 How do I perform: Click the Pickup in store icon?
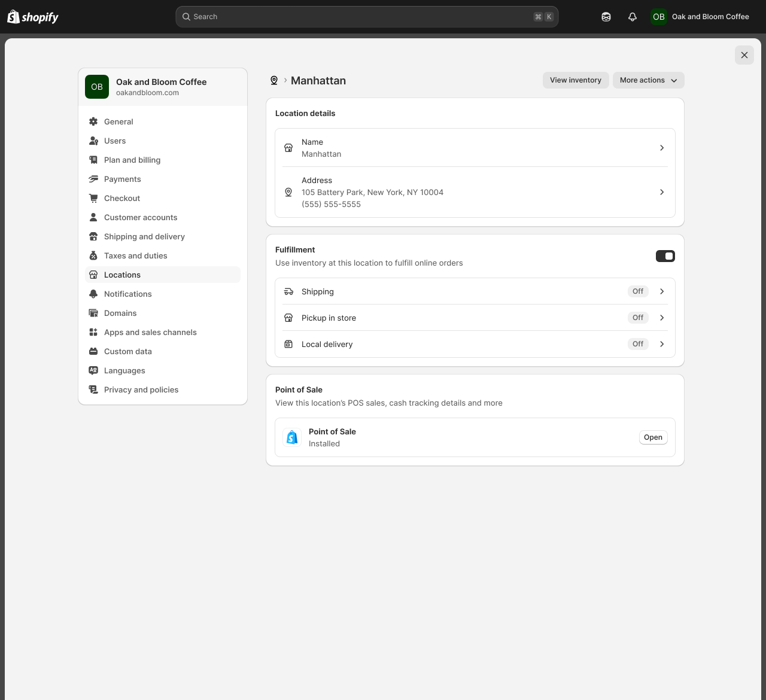[288, 318]
